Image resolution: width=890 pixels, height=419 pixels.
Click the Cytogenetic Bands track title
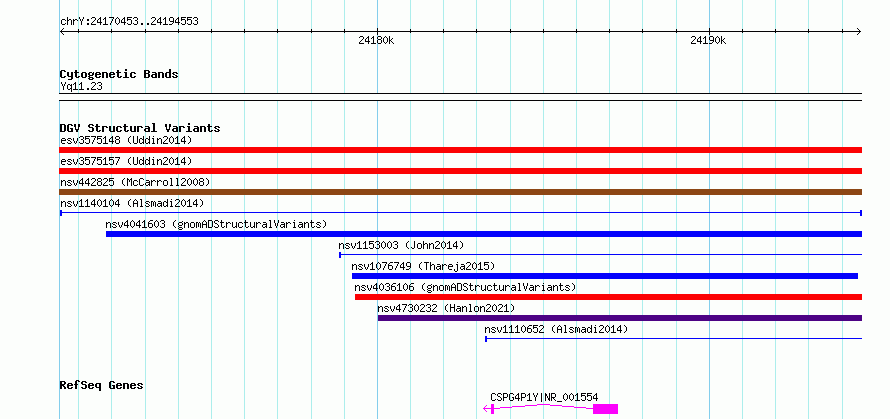pos(119,74)
